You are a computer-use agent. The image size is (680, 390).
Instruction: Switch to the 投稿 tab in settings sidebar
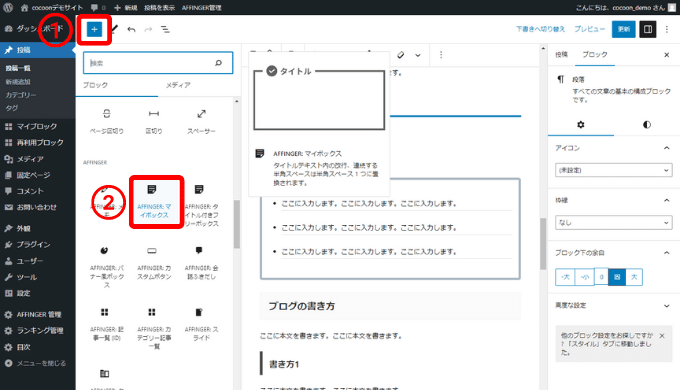pos(562,54)
